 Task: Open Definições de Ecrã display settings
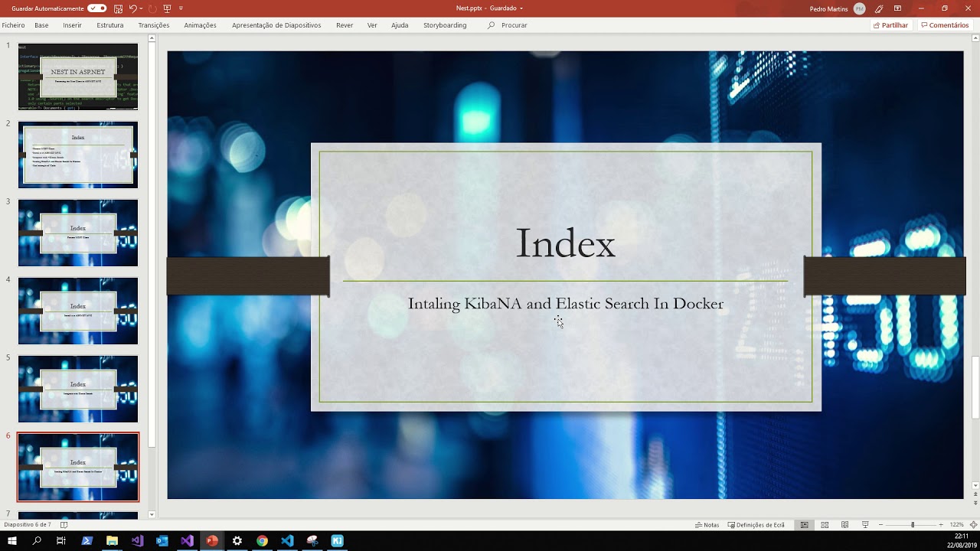pyautogui.click(x=756, y=525)
